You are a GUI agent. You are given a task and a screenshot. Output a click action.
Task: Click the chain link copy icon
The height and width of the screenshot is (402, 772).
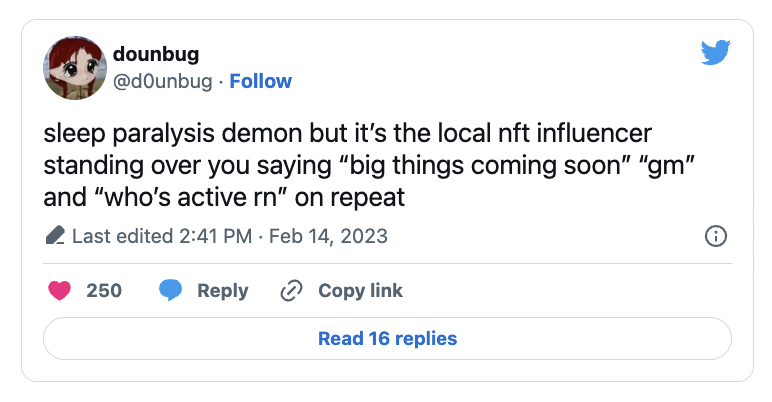tap(291, 291)
